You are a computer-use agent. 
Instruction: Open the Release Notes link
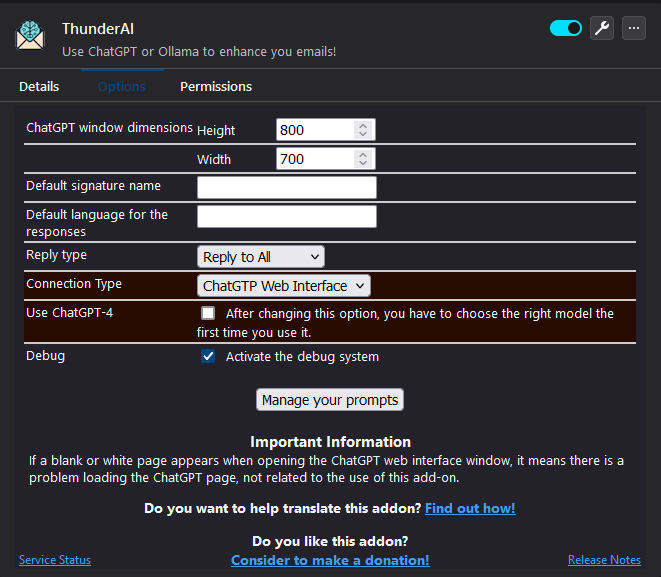pos(604,560)
